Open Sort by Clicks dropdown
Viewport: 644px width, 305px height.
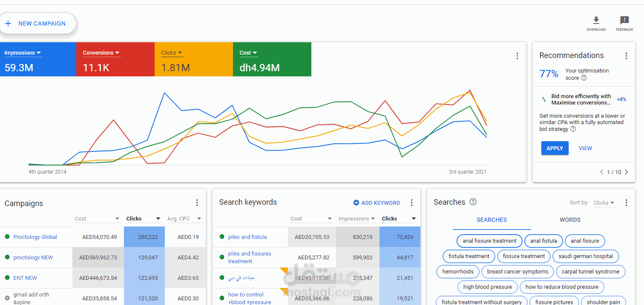click(604, 203)
